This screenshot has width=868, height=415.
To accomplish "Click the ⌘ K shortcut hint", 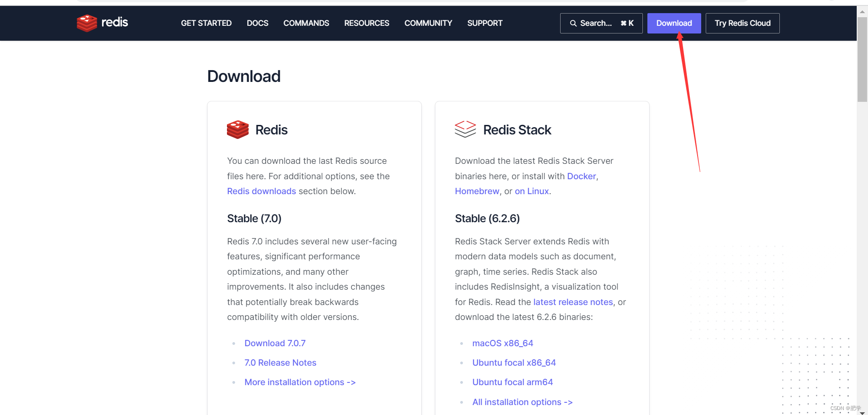I will coord(627,23).
